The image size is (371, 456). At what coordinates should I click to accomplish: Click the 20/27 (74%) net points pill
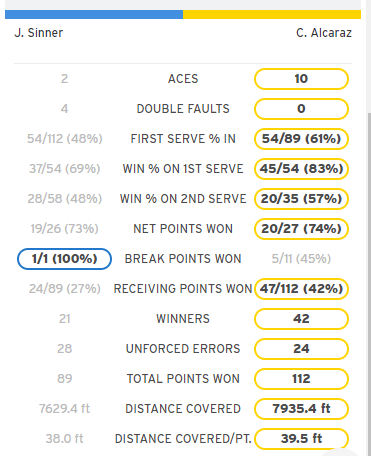coord(301,229)
